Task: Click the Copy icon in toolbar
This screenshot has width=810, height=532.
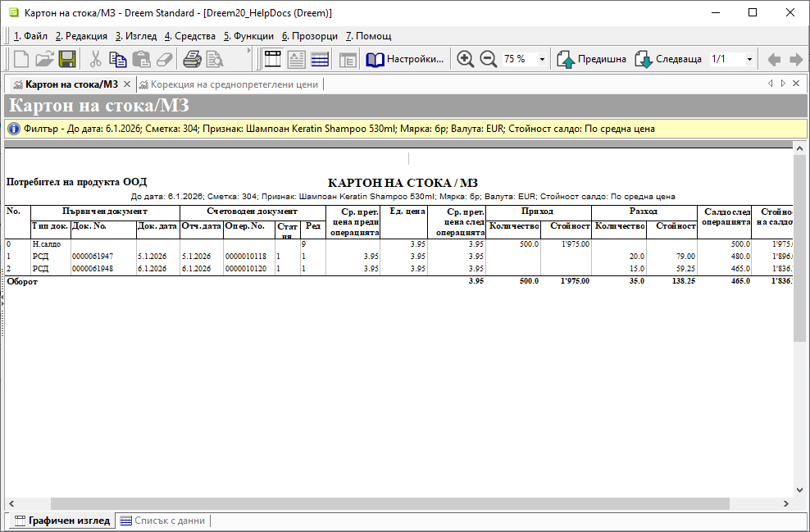Action: (x=118, y=59)
